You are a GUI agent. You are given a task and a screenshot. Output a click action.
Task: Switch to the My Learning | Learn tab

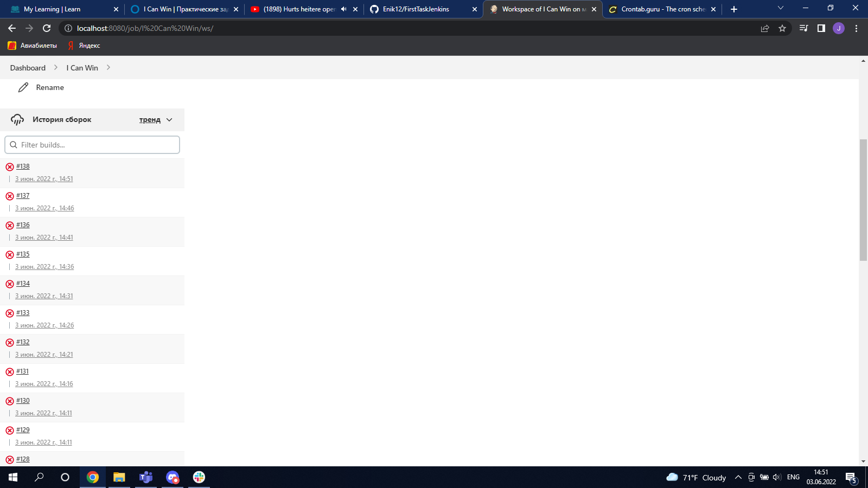65,9
